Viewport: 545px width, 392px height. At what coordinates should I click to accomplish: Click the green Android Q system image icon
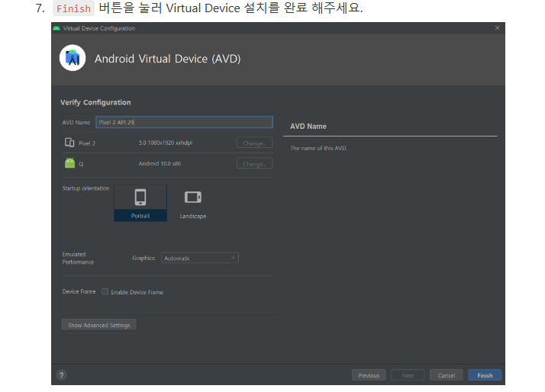tap(70, 163)
